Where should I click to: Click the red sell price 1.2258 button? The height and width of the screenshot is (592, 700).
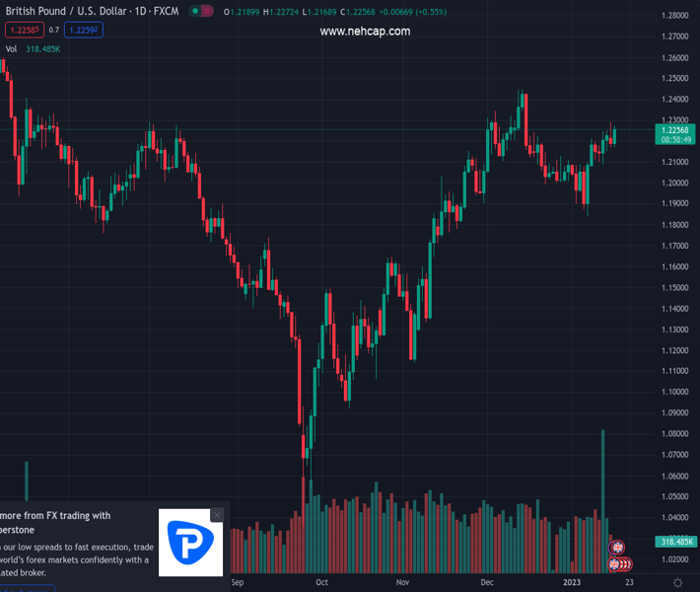point(22,30)
